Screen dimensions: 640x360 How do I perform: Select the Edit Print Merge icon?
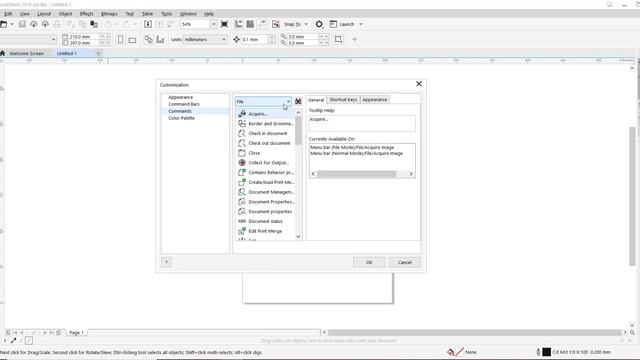[x=242, y=231]
